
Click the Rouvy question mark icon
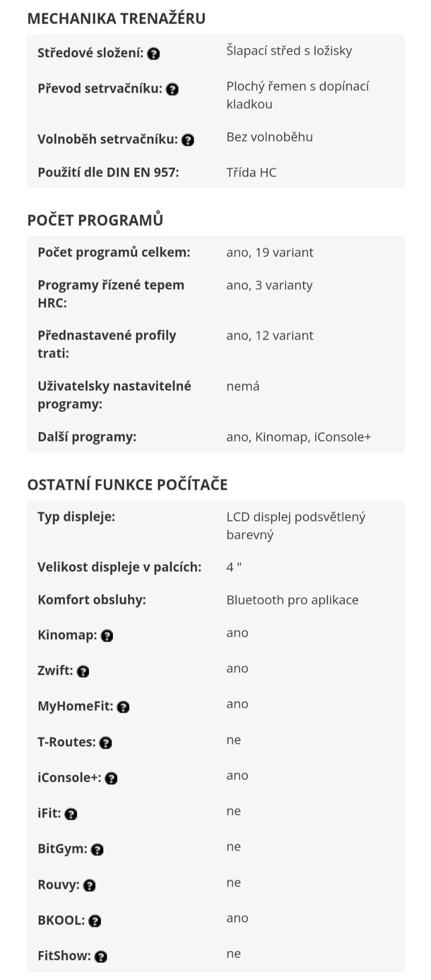point(89,885)
